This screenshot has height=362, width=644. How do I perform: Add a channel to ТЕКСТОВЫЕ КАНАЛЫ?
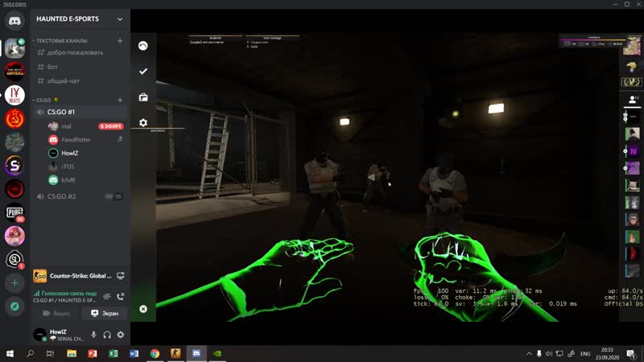[x=120, y=41]
